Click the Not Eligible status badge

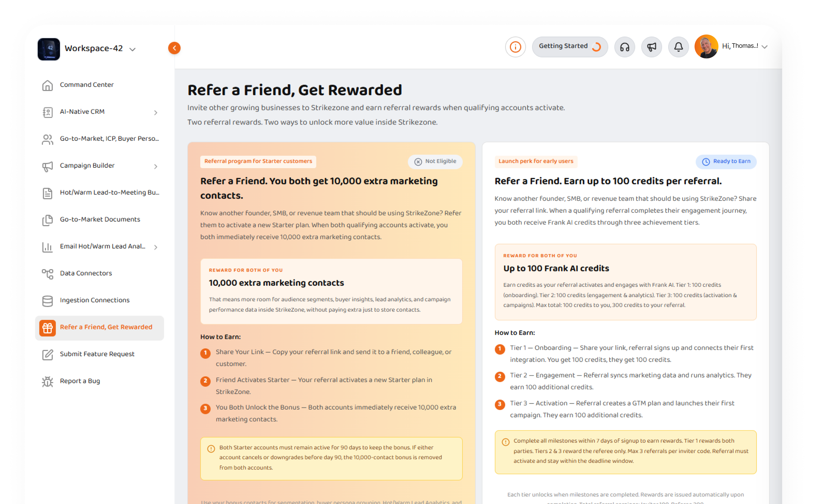pos(435,162)
